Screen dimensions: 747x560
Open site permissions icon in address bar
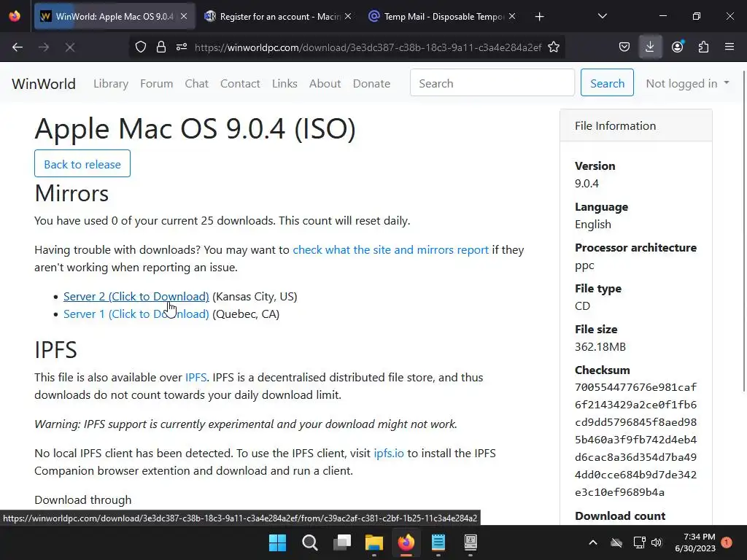pos(182,47)
